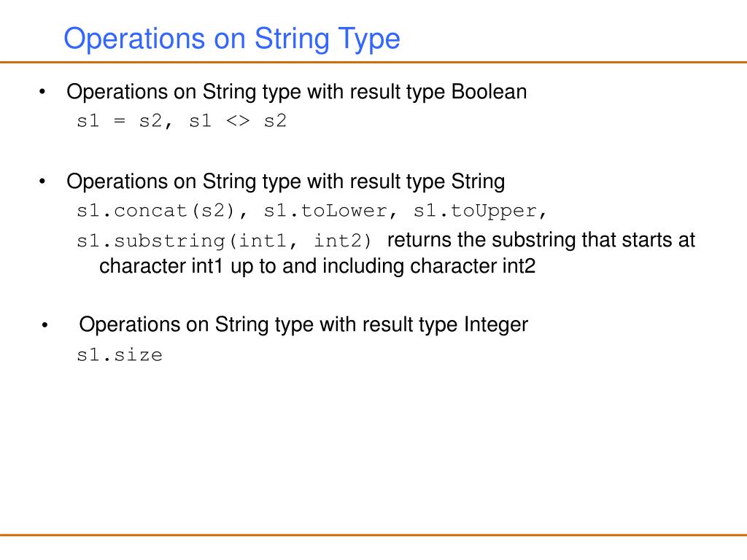This screenshot has height=560, width=747.
Task: Select the bullet about result type String
Action: click(x=285, y=182)
